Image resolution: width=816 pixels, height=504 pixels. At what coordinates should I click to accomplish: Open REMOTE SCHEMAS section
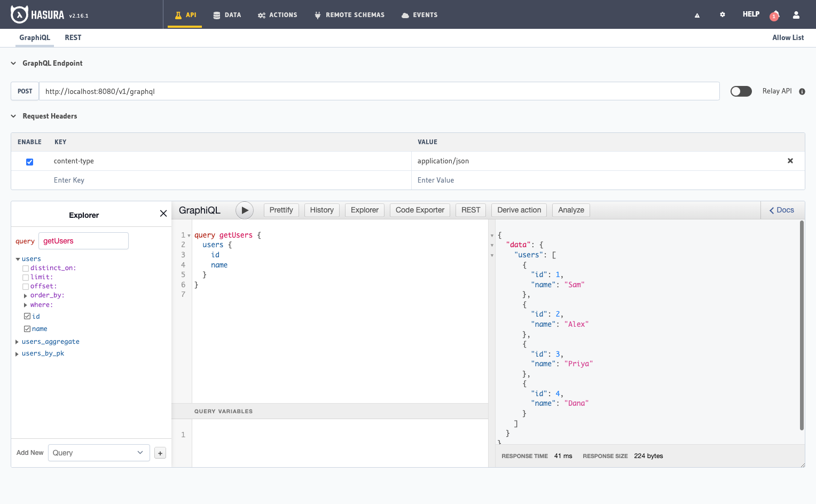349,15
